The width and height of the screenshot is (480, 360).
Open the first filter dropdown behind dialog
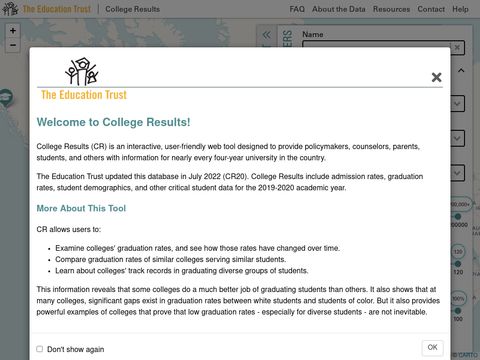point(457,104)
